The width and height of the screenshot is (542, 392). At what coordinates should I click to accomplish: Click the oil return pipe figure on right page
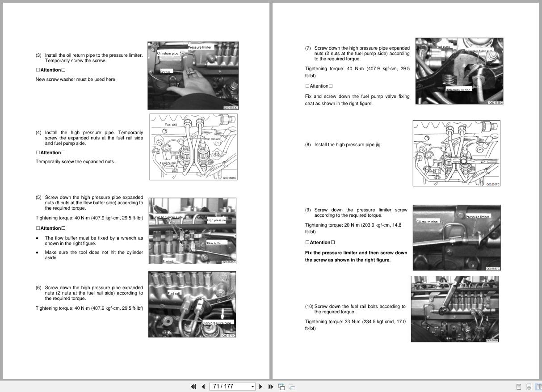click(x=456, y=237)
